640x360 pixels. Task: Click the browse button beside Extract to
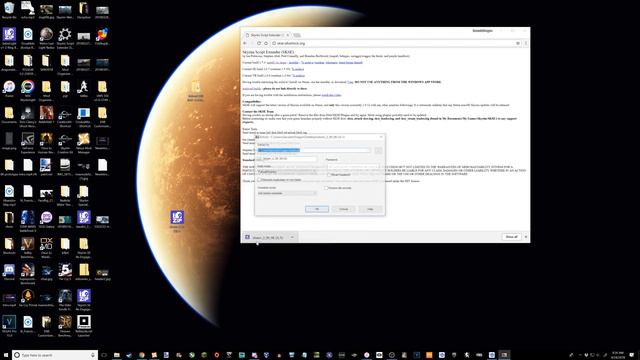(x=378, y=150)
